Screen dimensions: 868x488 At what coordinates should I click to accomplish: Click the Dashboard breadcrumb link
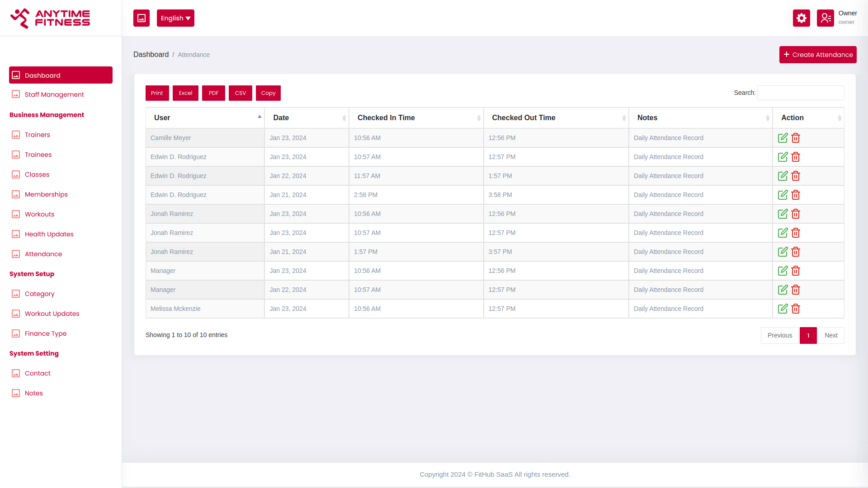pos(151,55)
